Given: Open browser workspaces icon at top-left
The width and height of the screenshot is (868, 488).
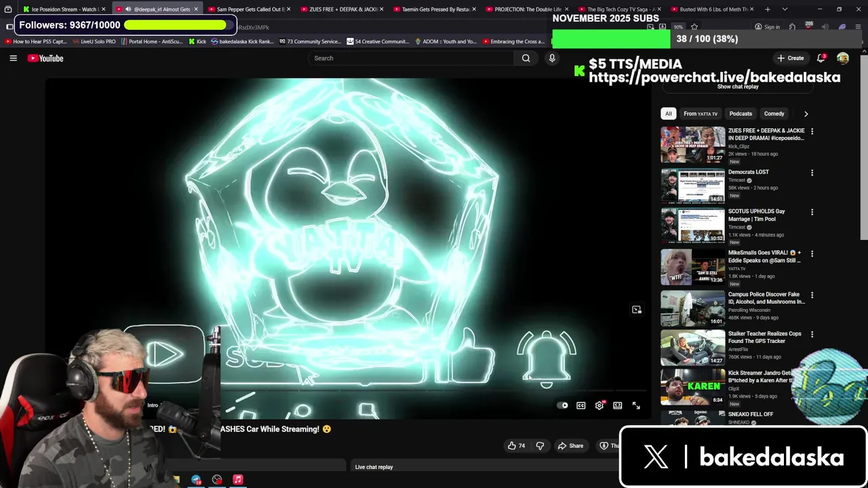Looking at the screenshot, I should pos(8,9).
